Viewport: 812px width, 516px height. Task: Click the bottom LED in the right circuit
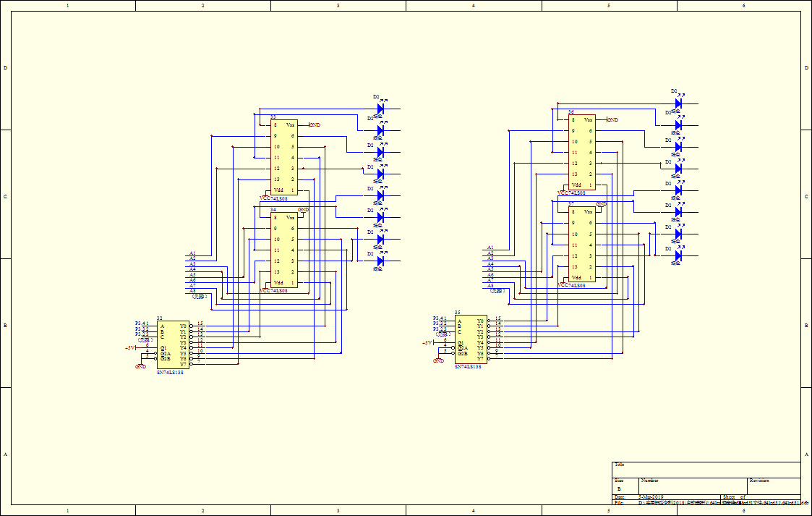click(x=678, y=255)
